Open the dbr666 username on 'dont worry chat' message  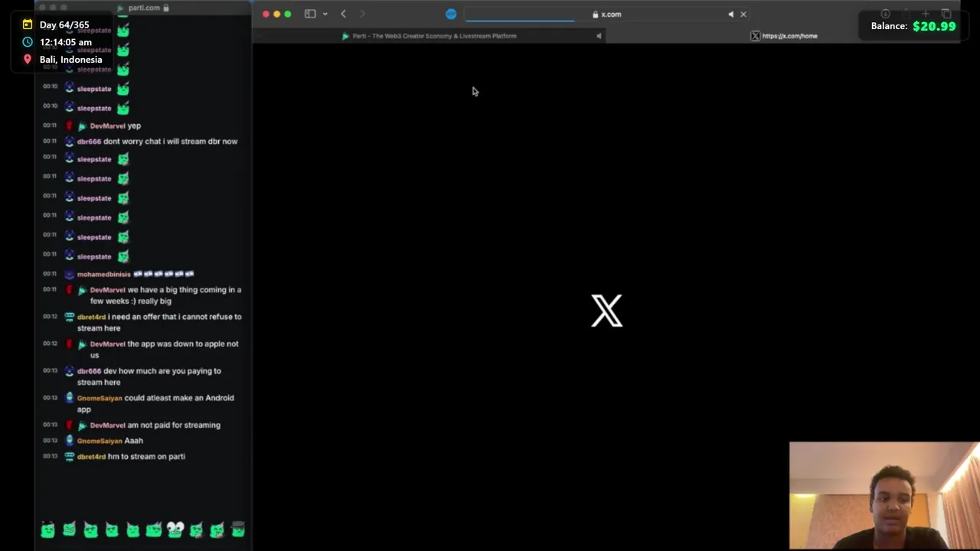coord(89,142)
